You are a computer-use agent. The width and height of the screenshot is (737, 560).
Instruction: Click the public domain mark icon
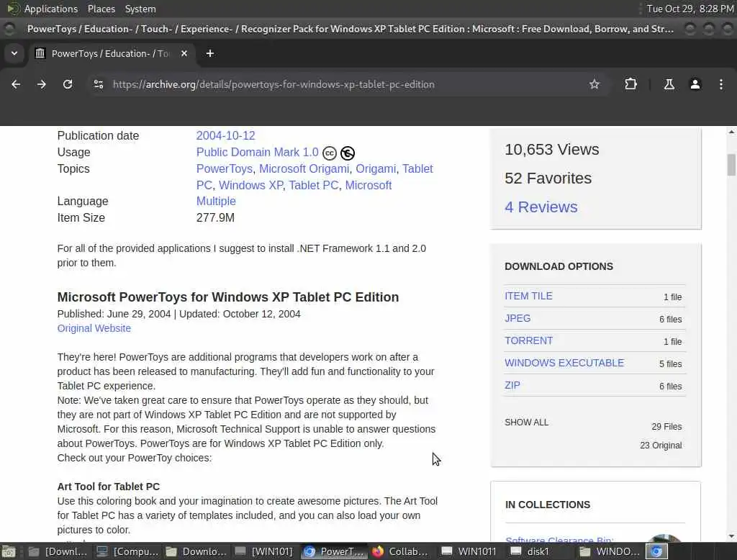(x=348, y=153)
